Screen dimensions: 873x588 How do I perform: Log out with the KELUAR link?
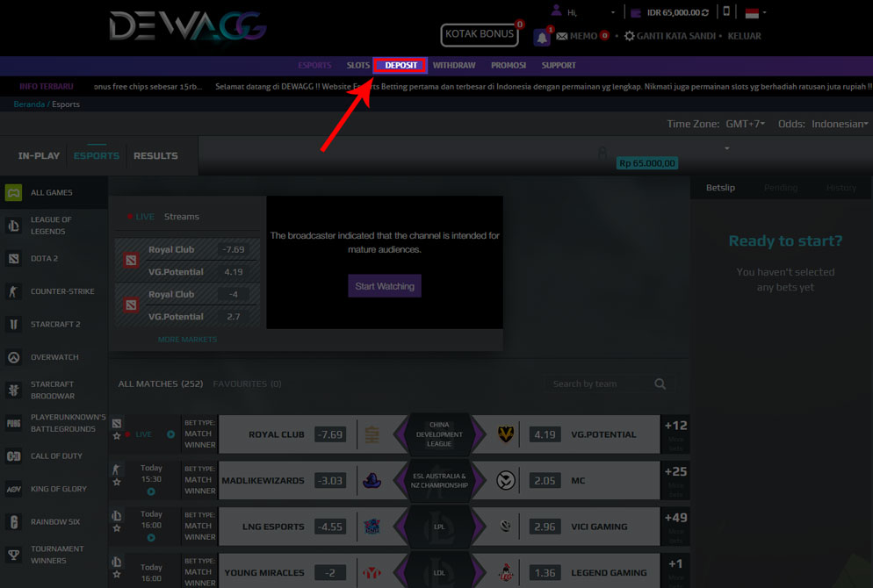745,36
